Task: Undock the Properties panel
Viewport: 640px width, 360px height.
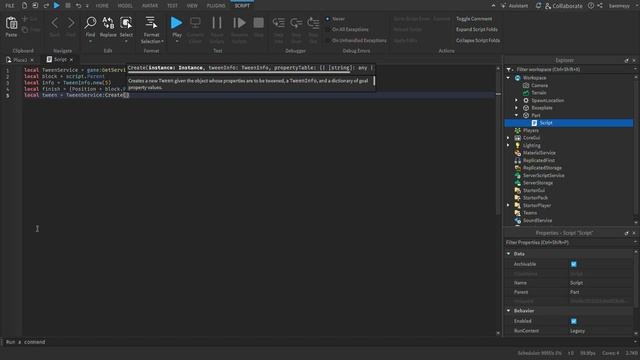Action: click(x=627, y=233)
